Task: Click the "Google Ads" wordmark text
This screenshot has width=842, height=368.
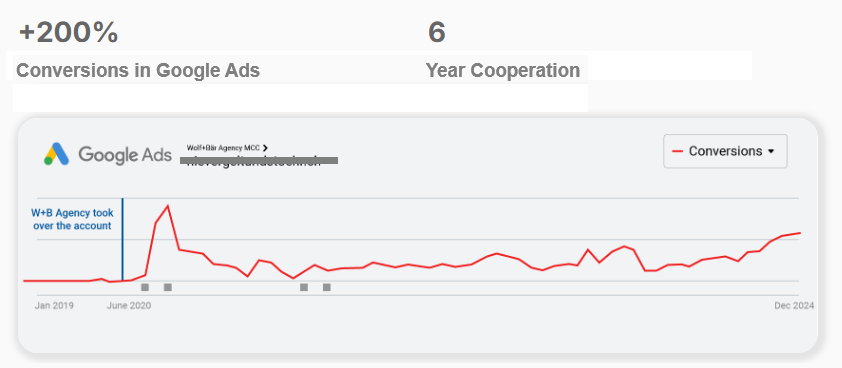Action: point(125,155)
